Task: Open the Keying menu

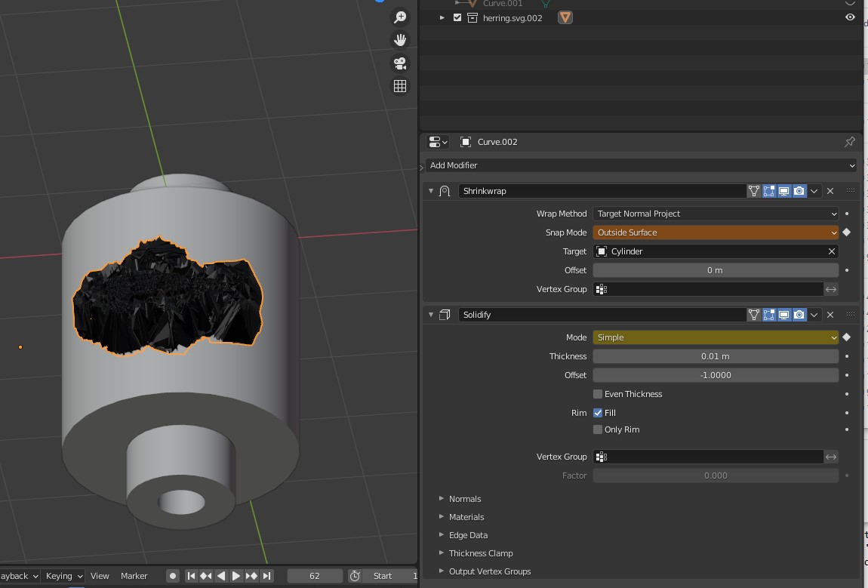Action: click(x=63, y=575)
